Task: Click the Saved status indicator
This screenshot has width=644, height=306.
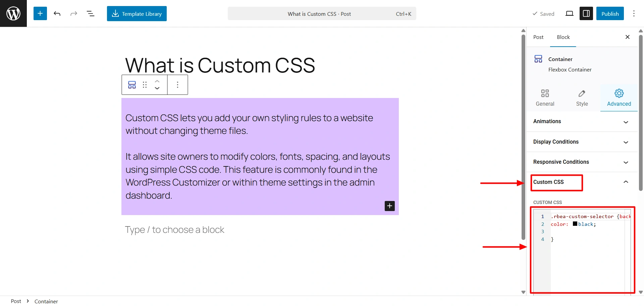Action: click(x=543, y=14)
